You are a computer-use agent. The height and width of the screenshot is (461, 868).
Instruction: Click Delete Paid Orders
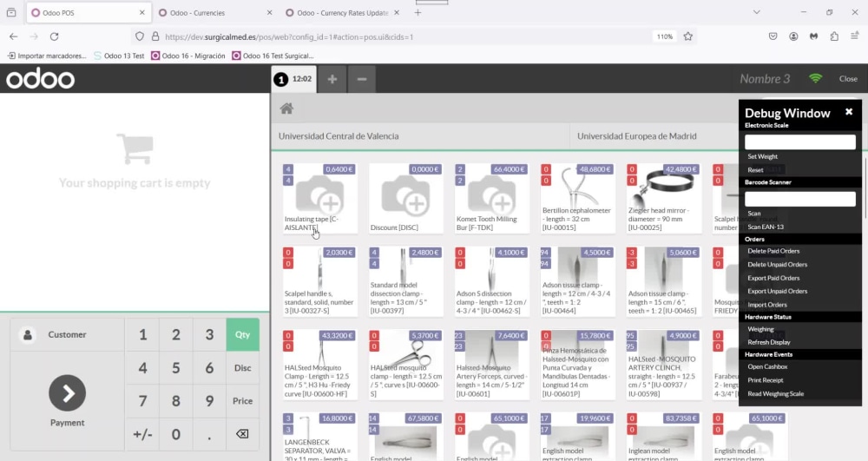773,251
